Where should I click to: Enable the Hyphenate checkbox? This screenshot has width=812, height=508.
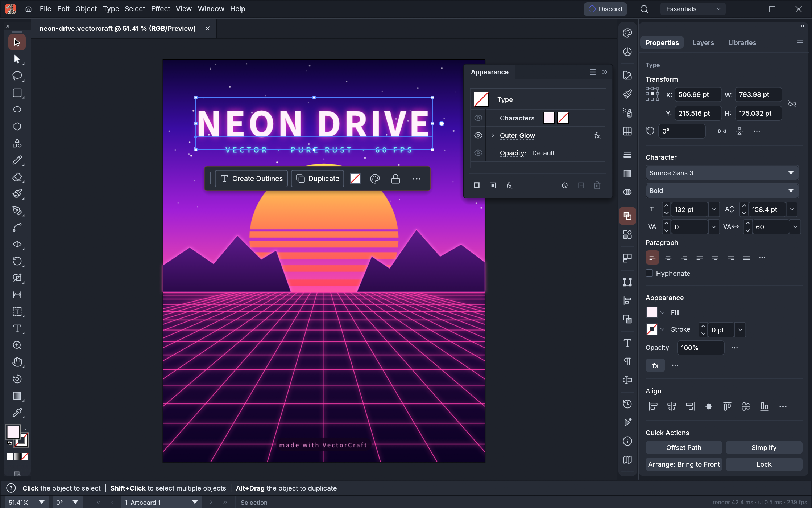[650, 273]
